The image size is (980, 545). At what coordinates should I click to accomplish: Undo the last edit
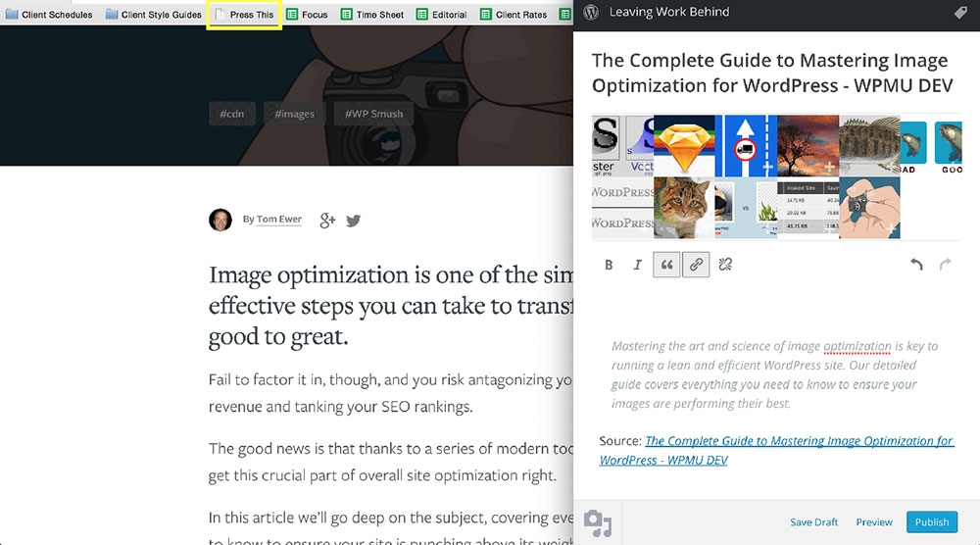(x=916, y=265)
